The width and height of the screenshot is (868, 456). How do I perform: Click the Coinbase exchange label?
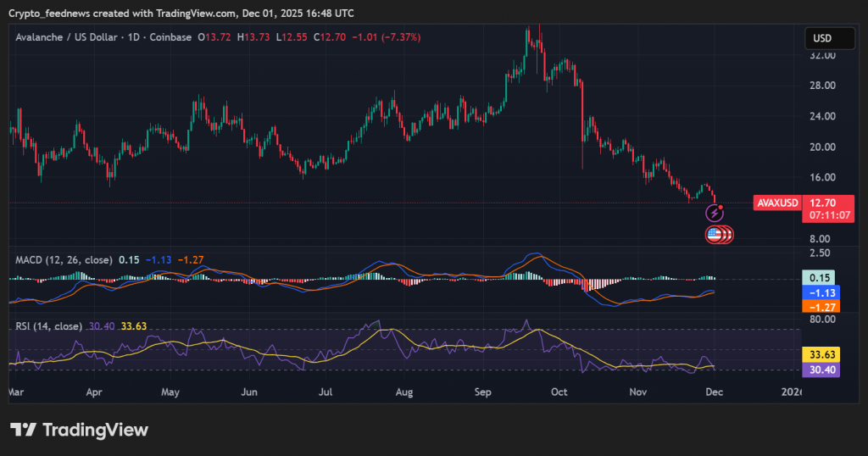click(170, 37)
